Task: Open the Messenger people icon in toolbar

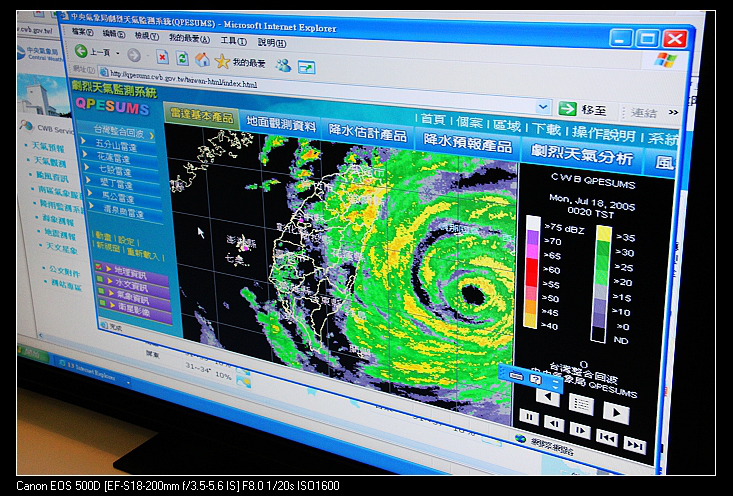Action: tap(283, 65)
